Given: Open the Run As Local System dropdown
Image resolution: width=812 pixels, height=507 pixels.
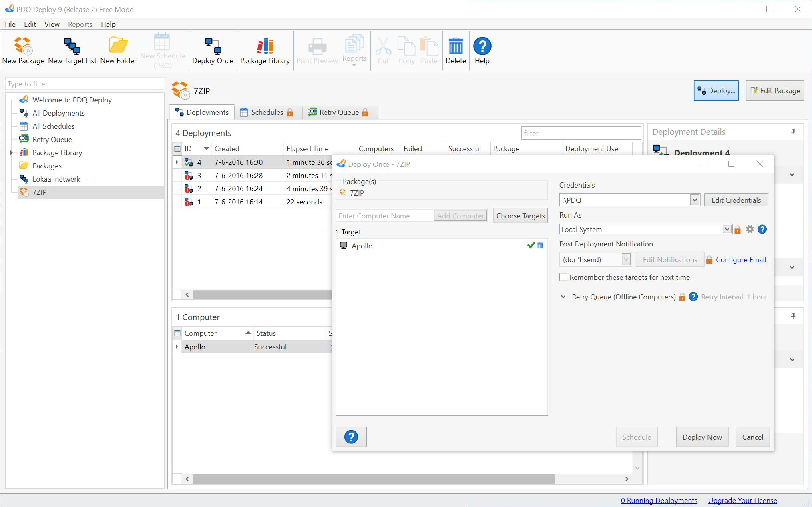Looking at the screenshot, I should [x=727, y=229].
